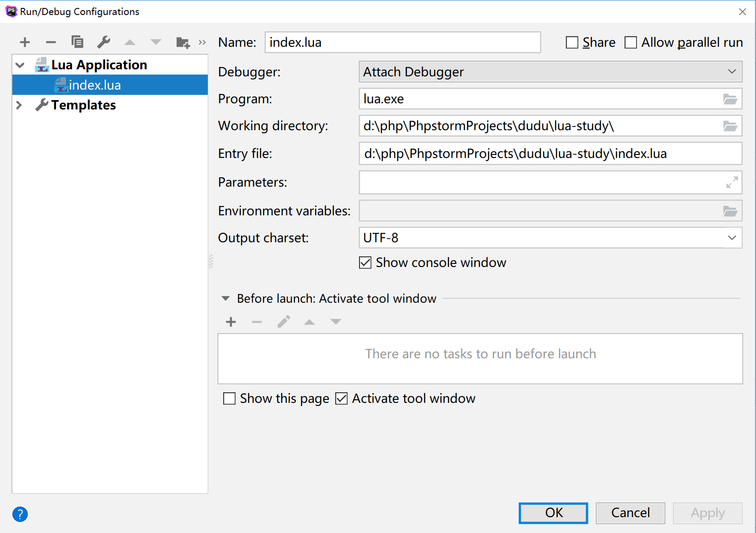Enable the Share checkbox
This screenshot has width=756, height=533.
click(572, 42)
